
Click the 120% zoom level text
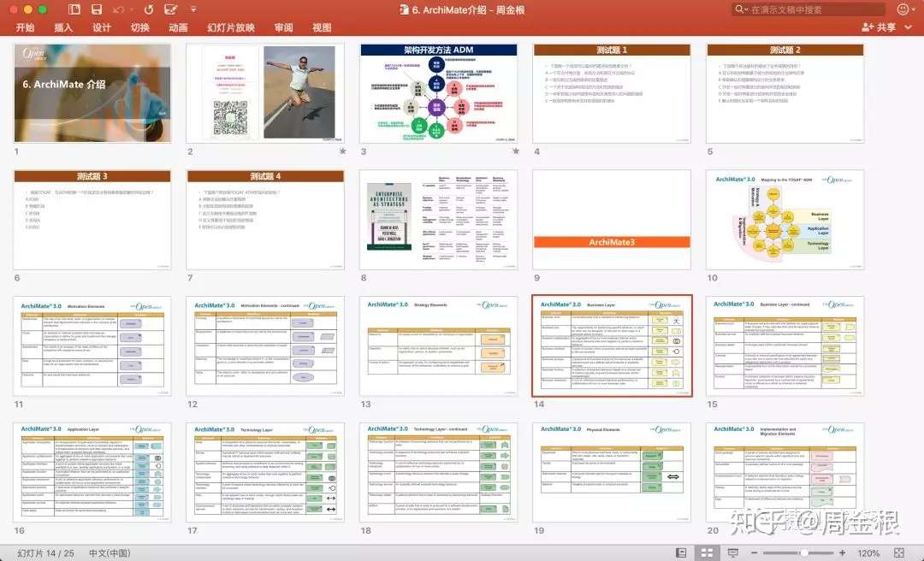click(868, 552)
